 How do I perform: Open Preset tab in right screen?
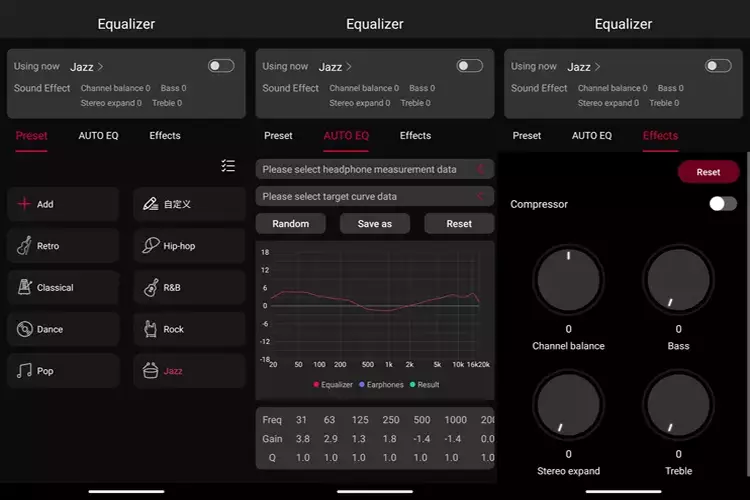click(x=527, y=135)
